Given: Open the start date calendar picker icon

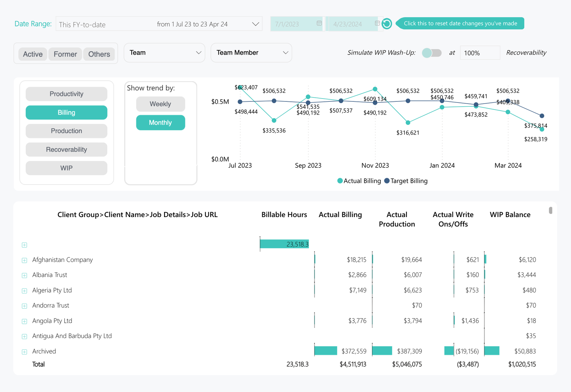Looking at the screenshot, I should (x=319, y=24).
